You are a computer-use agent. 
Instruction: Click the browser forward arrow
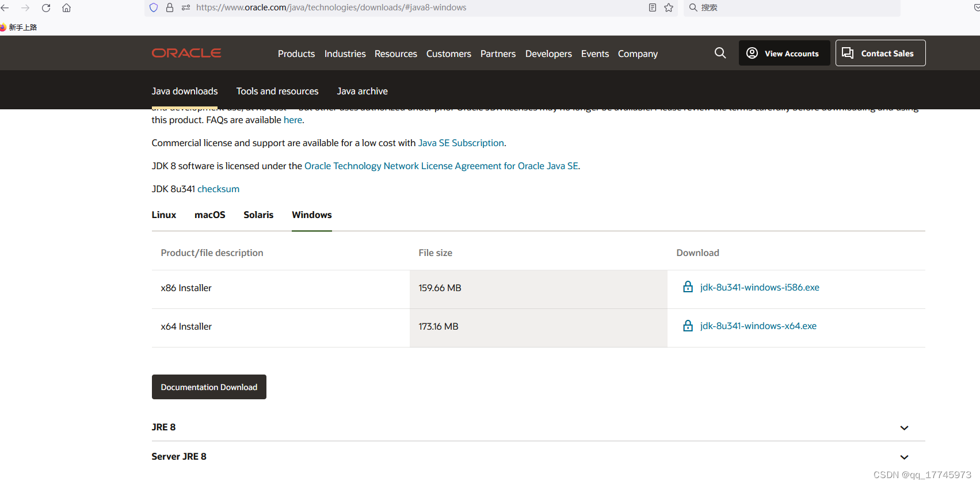25,8
